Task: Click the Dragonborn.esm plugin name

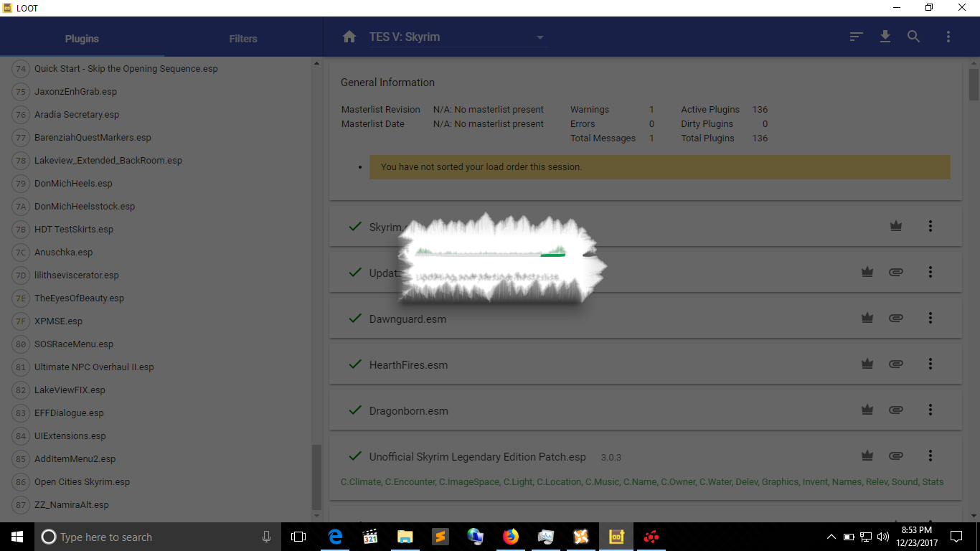Action: tap(409, 411)
